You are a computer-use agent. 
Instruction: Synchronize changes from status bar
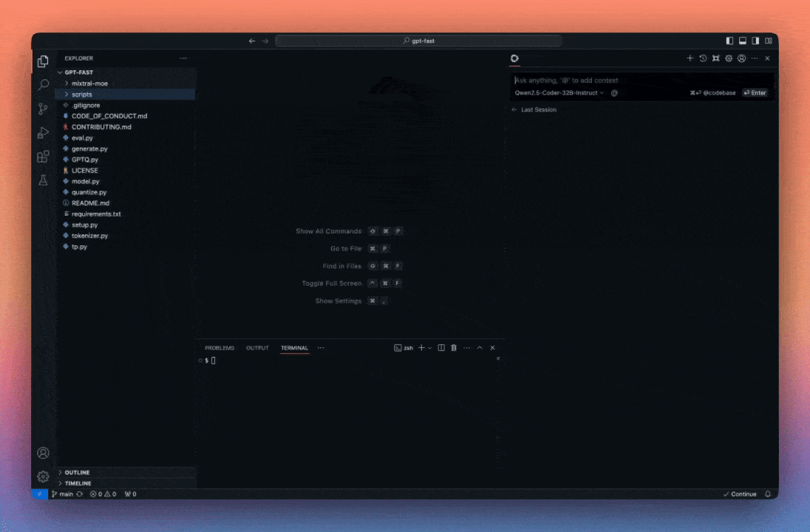click(80, 494)
